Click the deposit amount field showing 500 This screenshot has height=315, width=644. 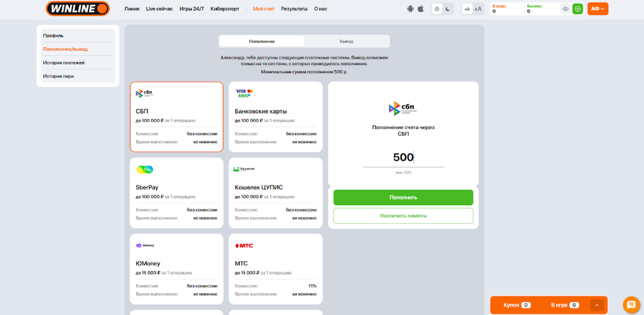(x=403, y=157)
